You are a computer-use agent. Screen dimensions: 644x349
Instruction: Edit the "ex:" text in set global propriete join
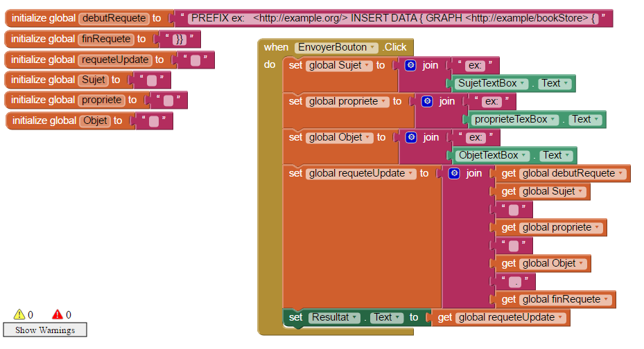[x=491, y=101]
